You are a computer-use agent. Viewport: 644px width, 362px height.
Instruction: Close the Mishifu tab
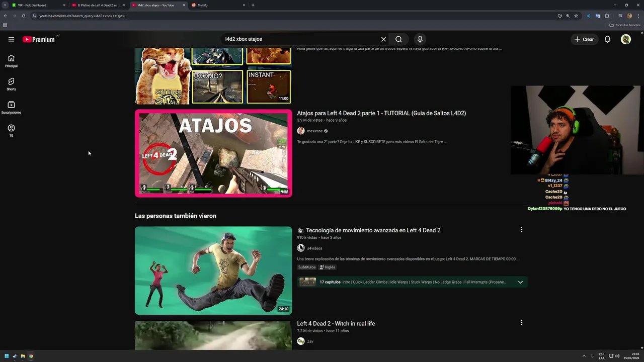coord(244,5)
